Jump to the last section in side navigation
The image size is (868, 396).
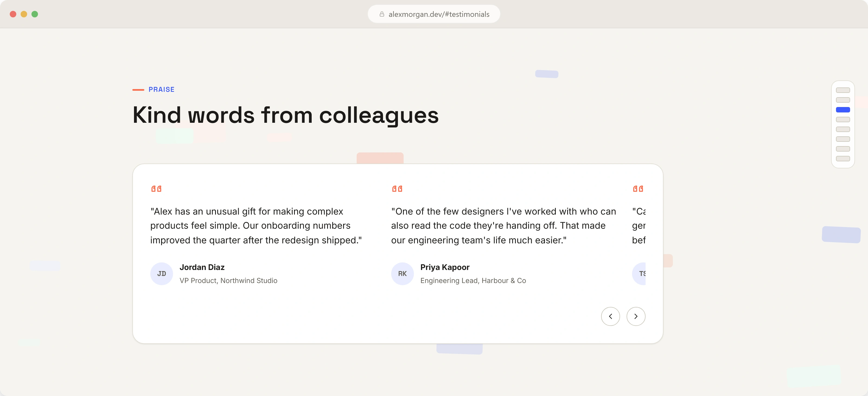tap(843, 159)
